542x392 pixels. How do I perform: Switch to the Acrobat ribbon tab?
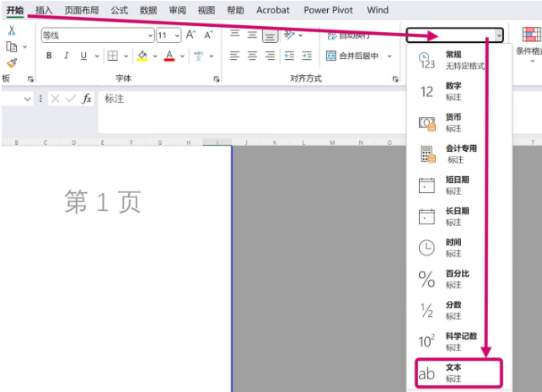click(273, 10)
